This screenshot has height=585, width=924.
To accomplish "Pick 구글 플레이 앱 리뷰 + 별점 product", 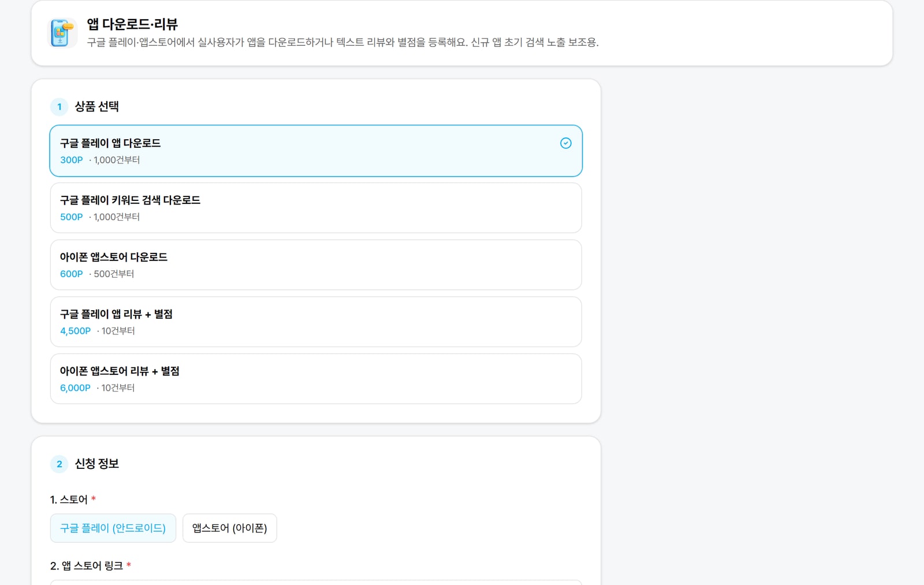I will [x=316, y=322].
